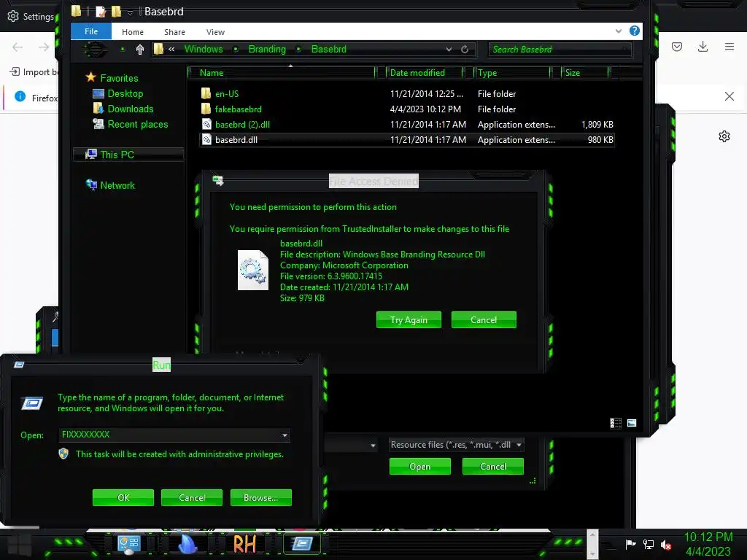Select Basebrd in the breadcrumb path
Screen dimensions: 747x560
(329, 49)
